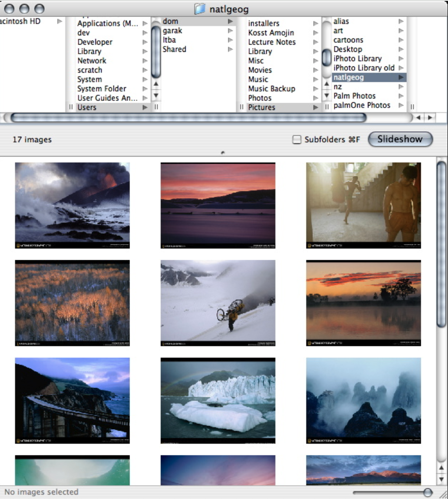Select the Pictures folder in column browser

point(262,108)
